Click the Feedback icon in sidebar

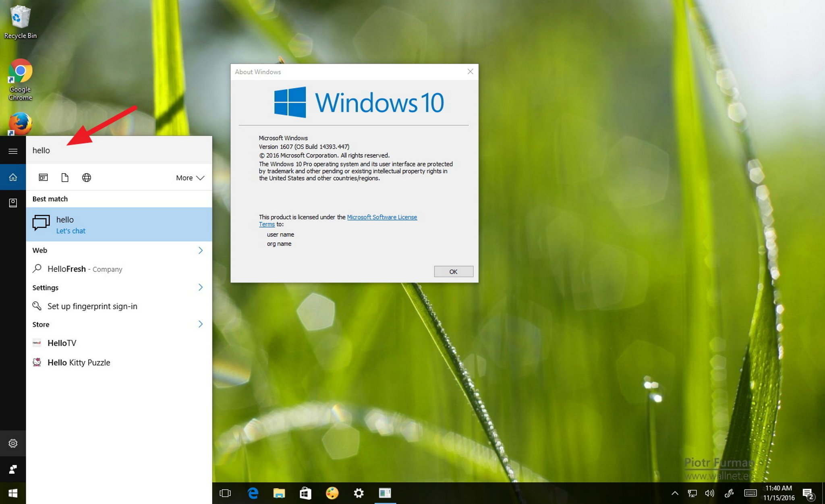click(x=13, y=469)
